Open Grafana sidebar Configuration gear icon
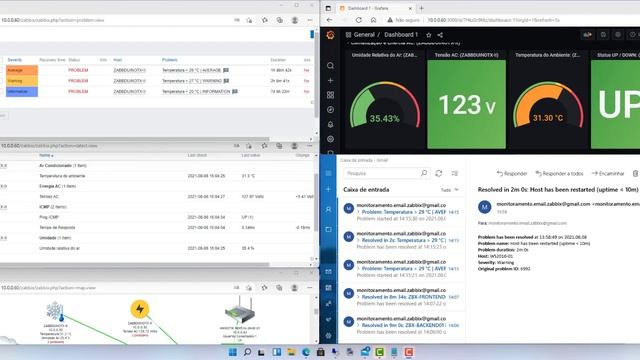This screenshot has width=640, height=360. (x=330, y=139)
